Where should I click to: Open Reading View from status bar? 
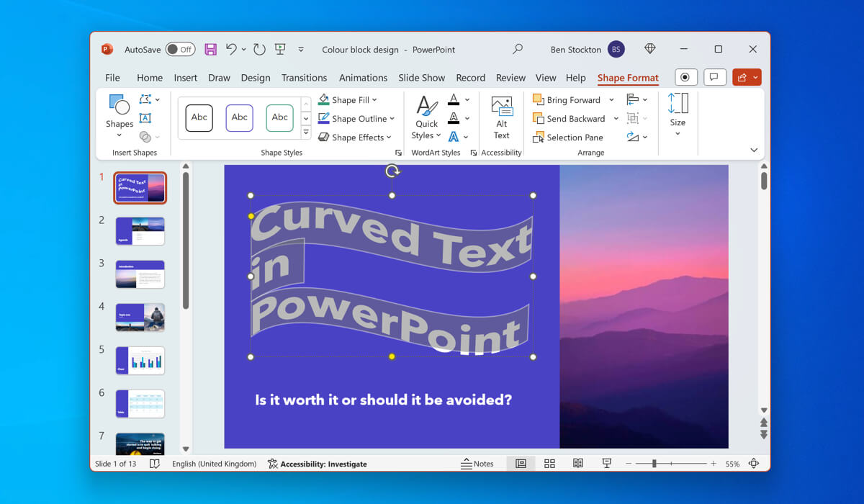tap(577, 464)
